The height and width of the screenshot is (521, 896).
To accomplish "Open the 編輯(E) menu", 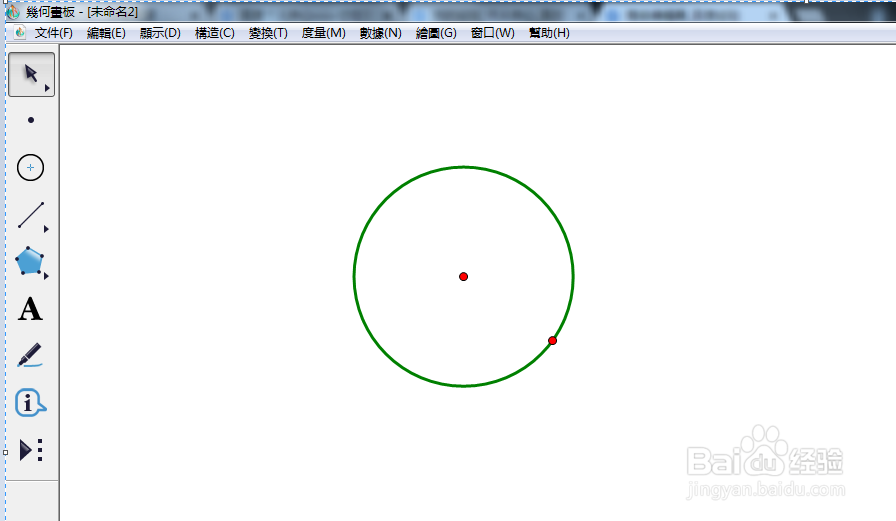I will point(106,33).
